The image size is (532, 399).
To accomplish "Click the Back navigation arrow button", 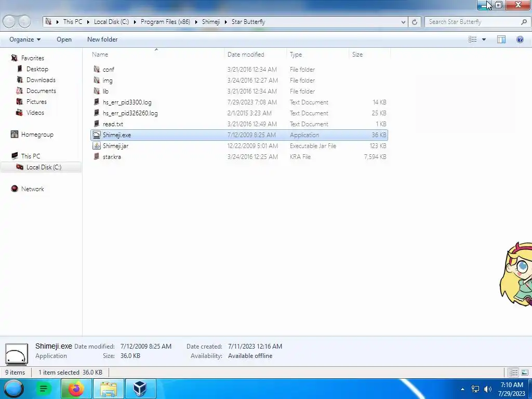I will coord(9,22).
